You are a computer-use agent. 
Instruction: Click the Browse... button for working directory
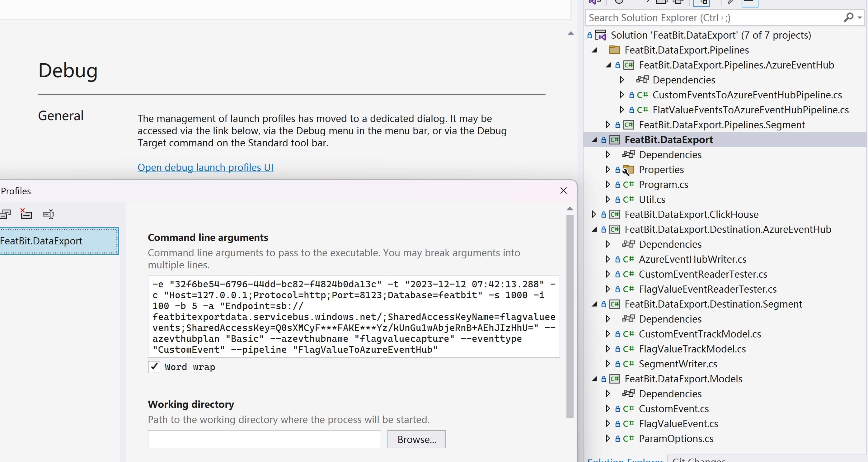[416, 439]
